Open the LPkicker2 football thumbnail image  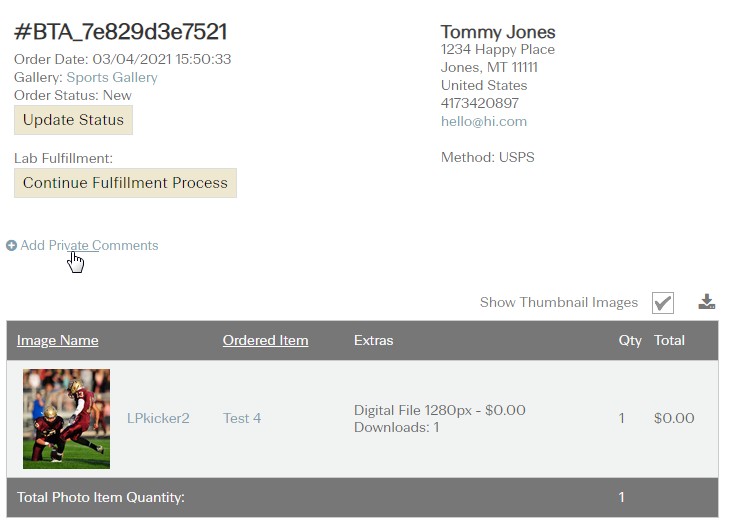click(x=66, y=419)
